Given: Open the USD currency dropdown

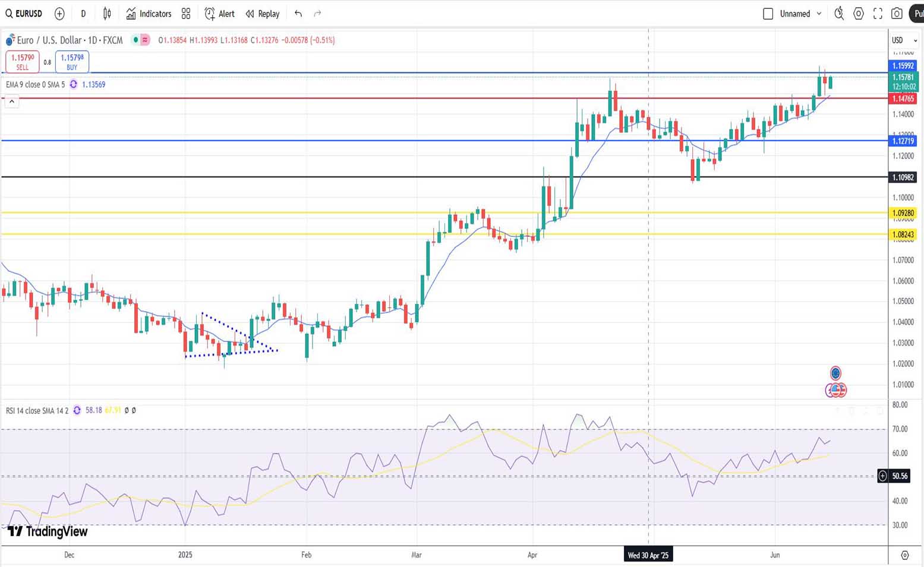Looking at the screenshot, I should click(x=903, y=40).
